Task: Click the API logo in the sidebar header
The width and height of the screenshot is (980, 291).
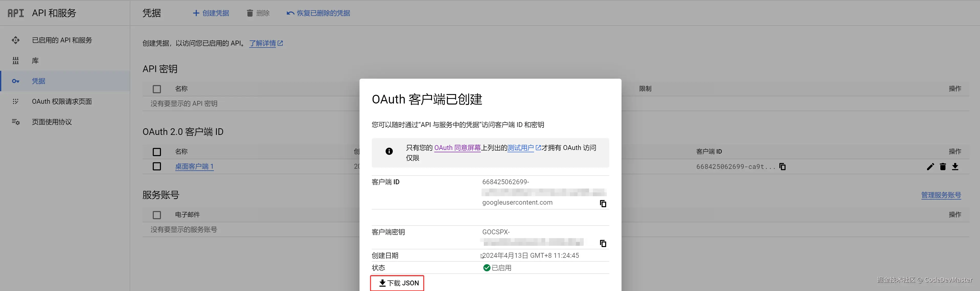Action: pyautogui.click(x=16, y=13)
